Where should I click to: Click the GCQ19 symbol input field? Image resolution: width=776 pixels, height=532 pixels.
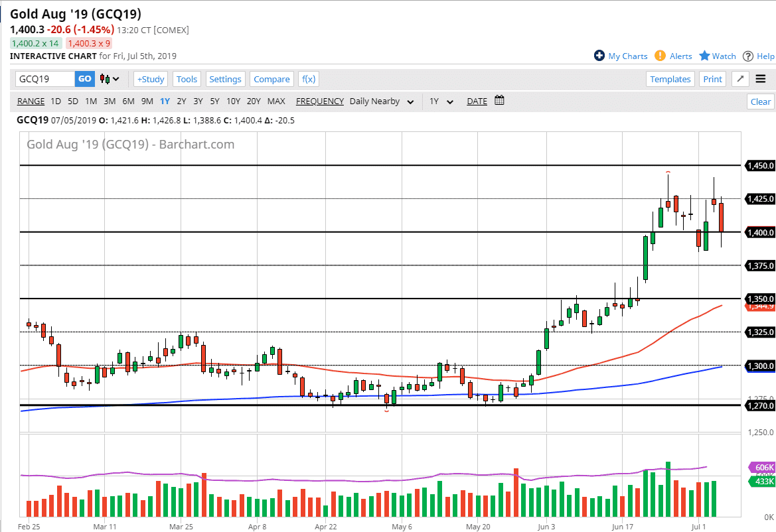click(x=45, y=79)
